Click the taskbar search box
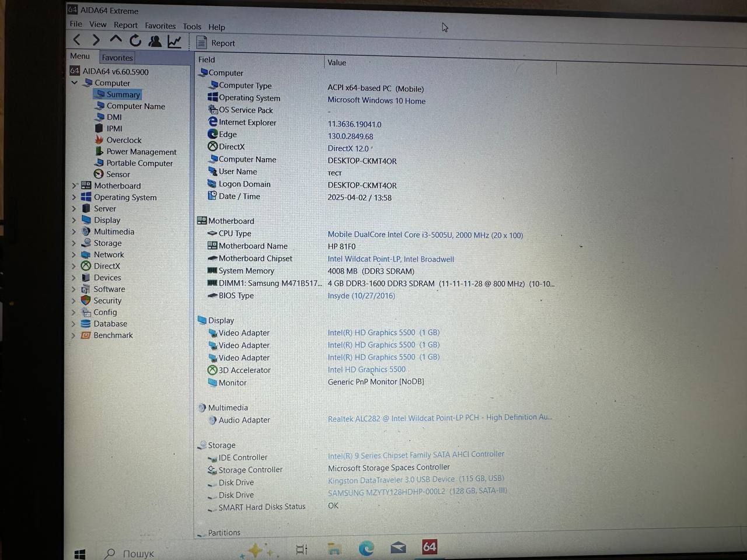 coord(138,553)
